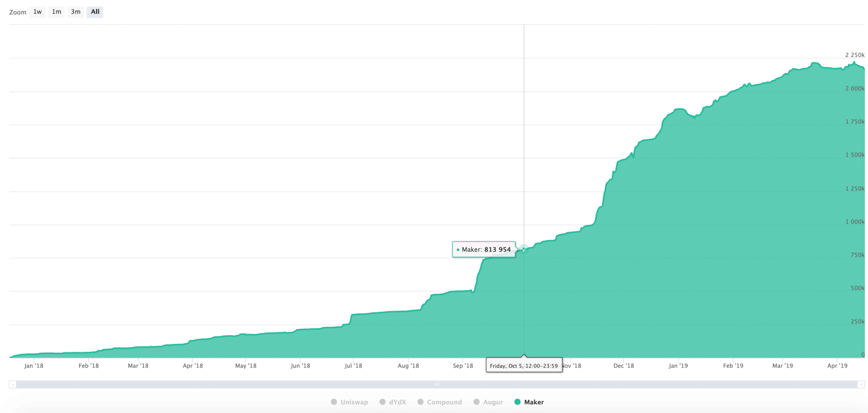This screenshot has width=868, height=413.
Task: Click the Friday, Oct 5 date tooltip
Action: pyautogui.click(x=524, y=365)
